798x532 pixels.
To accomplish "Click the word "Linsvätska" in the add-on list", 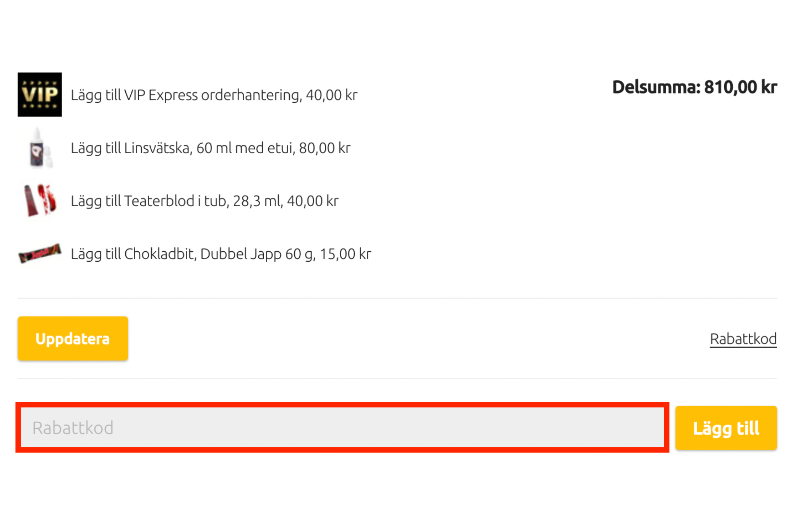I will (x=157, y=148).
